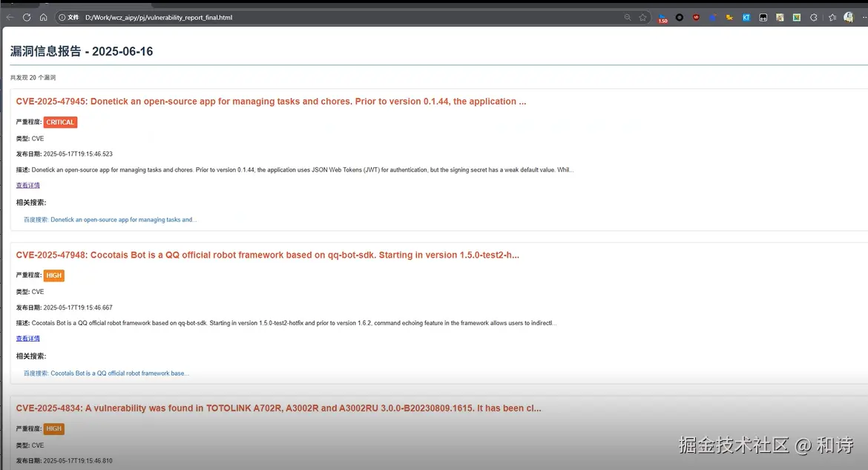
Task: Open the Tampermonkey-style black square extension
Action: point(763,18)
